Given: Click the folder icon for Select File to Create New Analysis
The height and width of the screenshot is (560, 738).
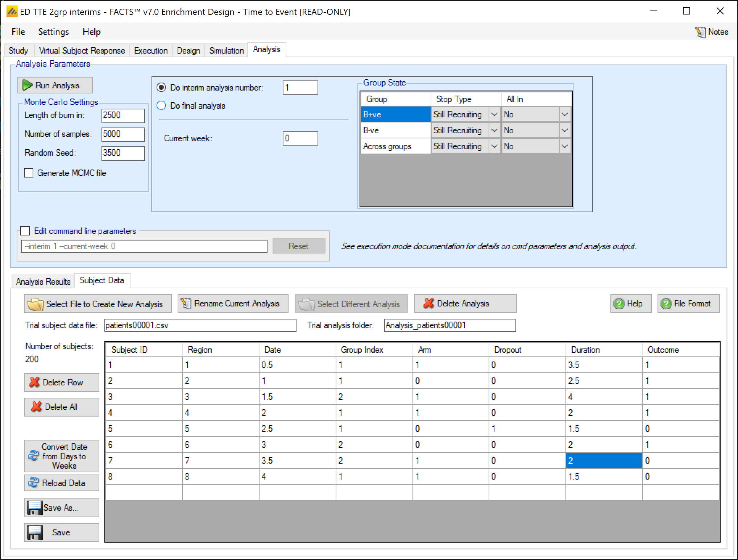Looking at the screenshot, I should point(35,304).
